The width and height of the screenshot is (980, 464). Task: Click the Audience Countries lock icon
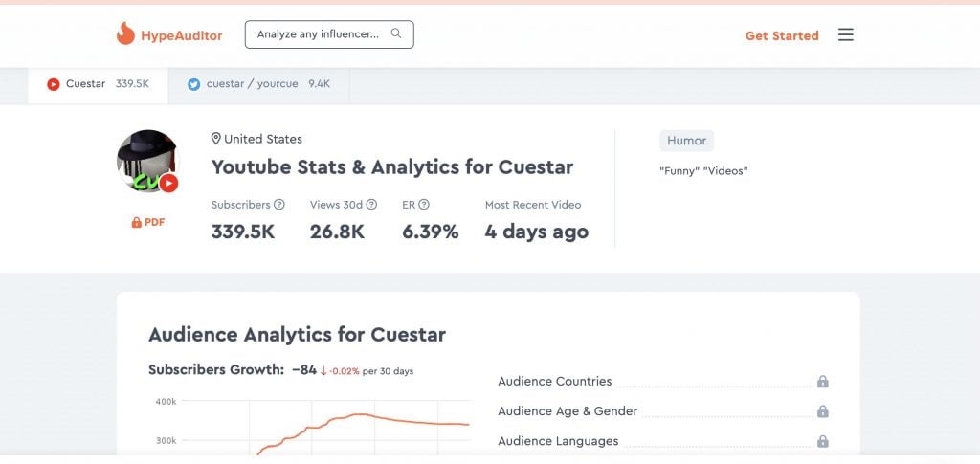(x=822, y=381)
